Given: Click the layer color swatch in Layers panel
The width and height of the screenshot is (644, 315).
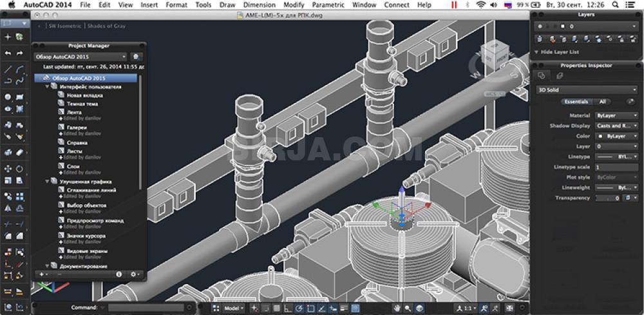Looking at the screenshot, I should pos(563,26).
